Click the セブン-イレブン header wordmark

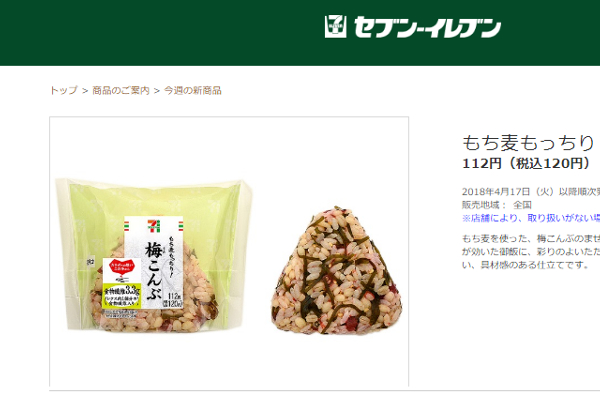(x=427, y=27)
